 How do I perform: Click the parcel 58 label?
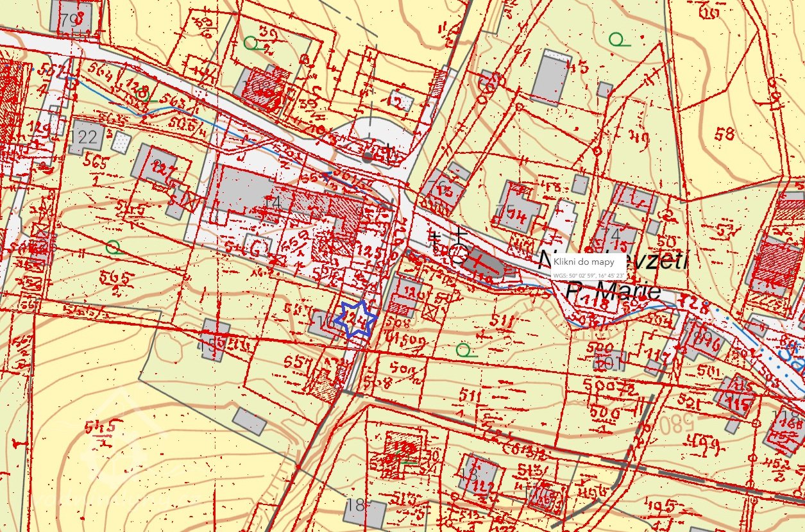click(x=724, y=133)
